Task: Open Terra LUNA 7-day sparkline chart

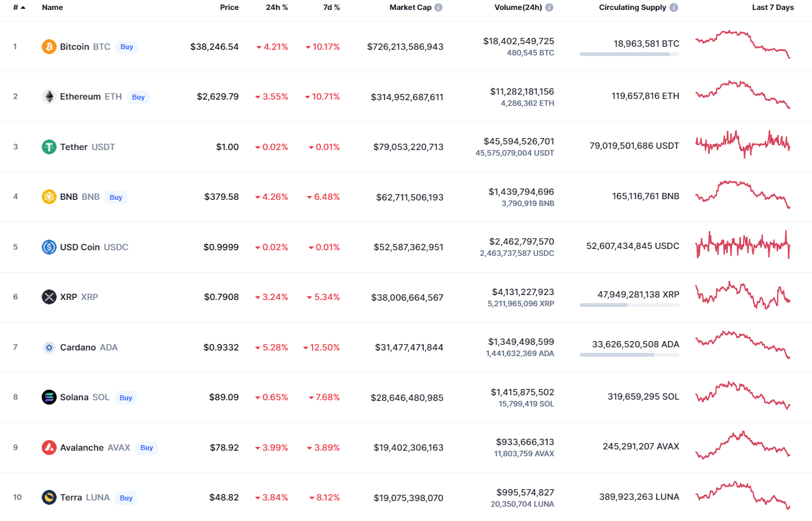Action: click(742, 494)
